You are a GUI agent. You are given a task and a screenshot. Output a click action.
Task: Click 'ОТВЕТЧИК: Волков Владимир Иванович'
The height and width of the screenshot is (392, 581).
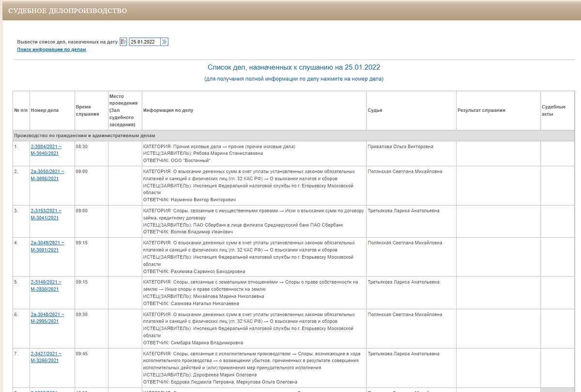pyautogui.click(x=187, y=232)
